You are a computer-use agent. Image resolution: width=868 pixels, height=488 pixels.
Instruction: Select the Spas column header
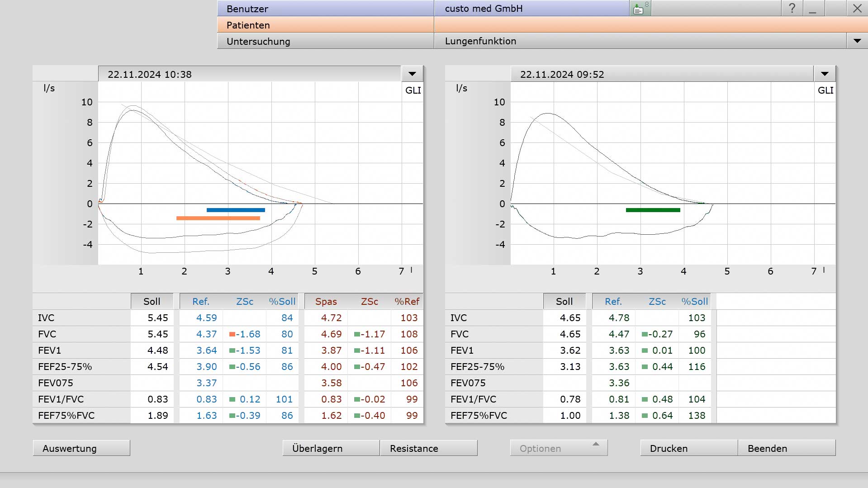tap(326, 301)
